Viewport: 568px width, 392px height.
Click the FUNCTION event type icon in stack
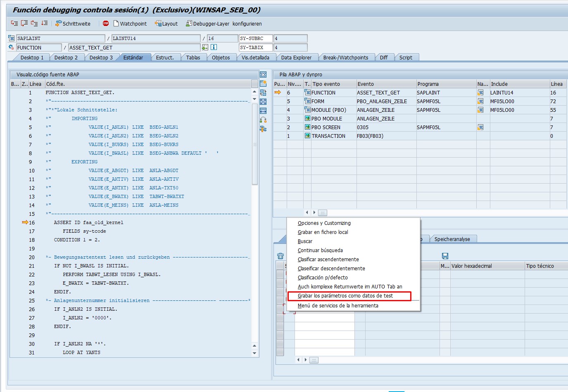click(307, 92)
